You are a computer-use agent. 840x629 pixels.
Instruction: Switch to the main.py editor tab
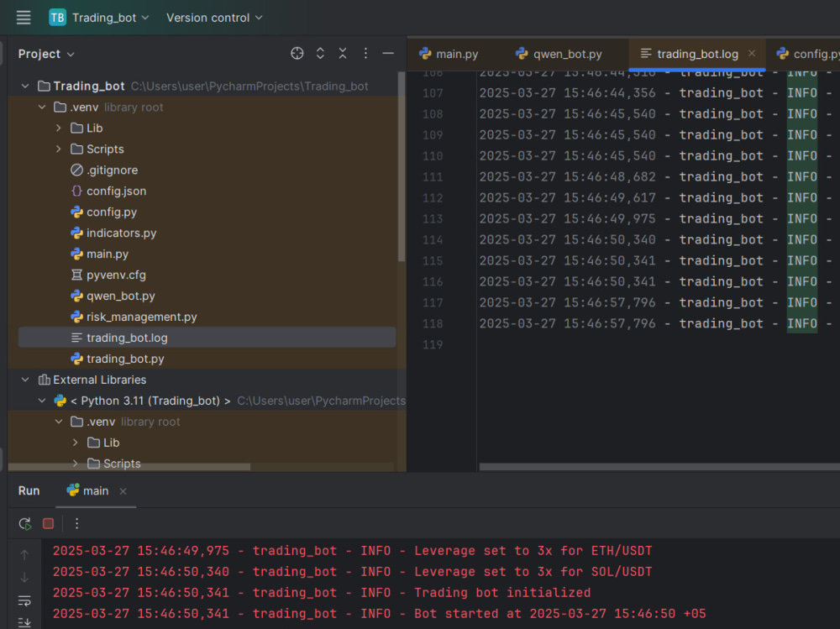pos(449,54)
